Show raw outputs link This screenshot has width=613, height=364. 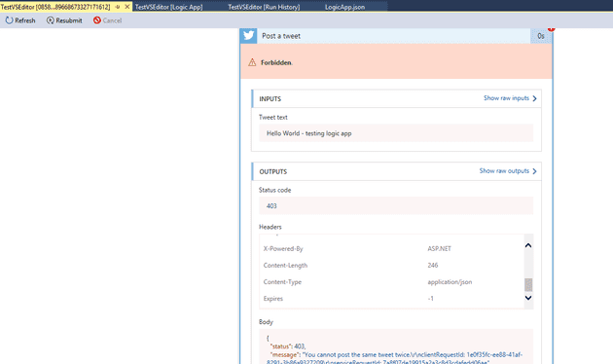click(x=504, y=171)
